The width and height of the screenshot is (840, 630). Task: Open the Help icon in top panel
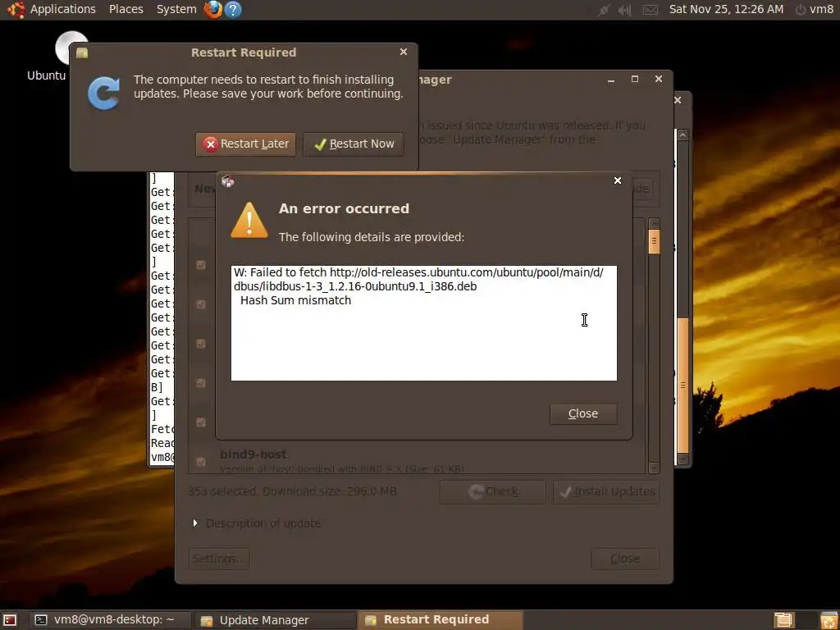pyautogui.click(x=232, y=9)
